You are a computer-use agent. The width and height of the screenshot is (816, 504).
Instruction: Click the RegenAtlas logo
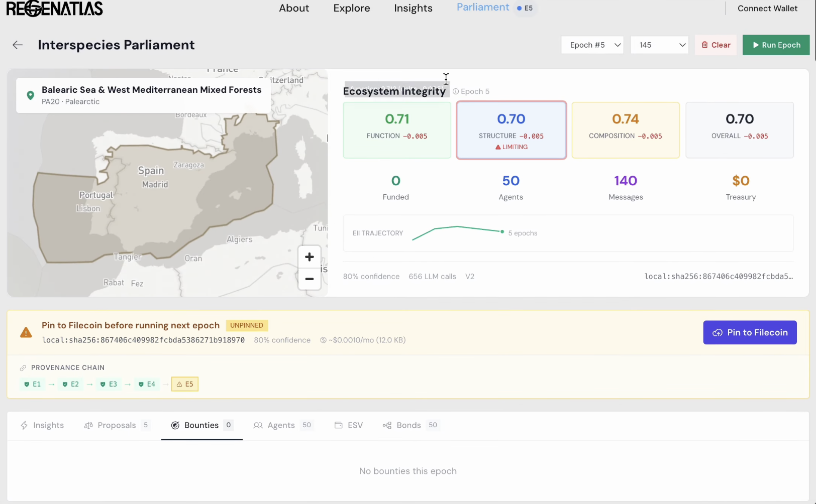pyautogui.click(x=54, y=9)
